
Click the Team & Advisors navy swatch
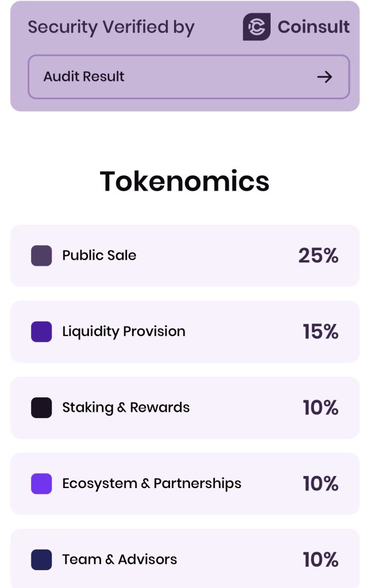(x=41, y=560)
